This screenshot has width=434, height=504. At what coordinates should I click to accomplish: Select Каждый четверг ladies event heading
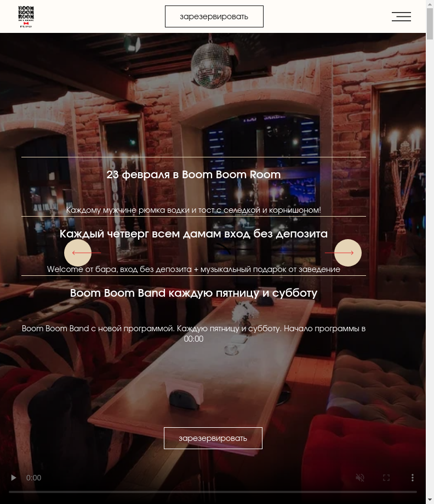pos(193,234)
